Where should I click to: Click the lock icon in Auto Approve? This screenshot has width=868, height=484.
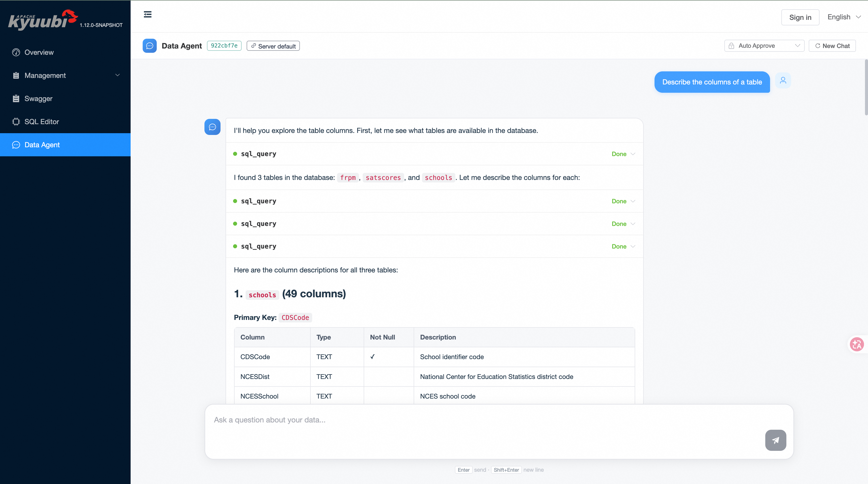coord(731,45)
